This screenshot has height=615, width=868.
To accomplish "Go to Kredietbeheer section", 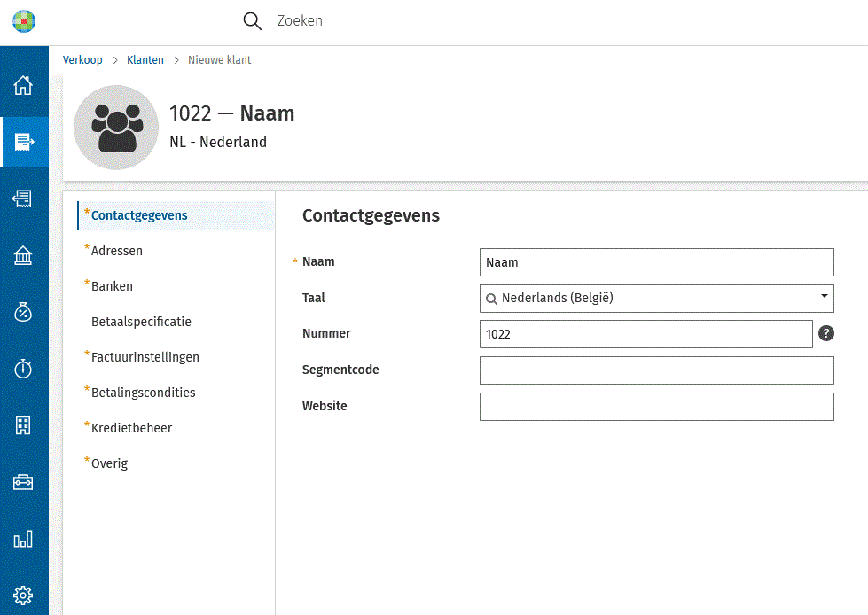I will [x=131, y=428].
